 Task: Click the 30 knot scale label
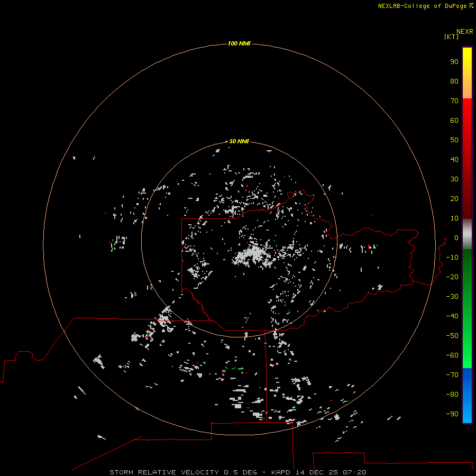tap(454, 179)
